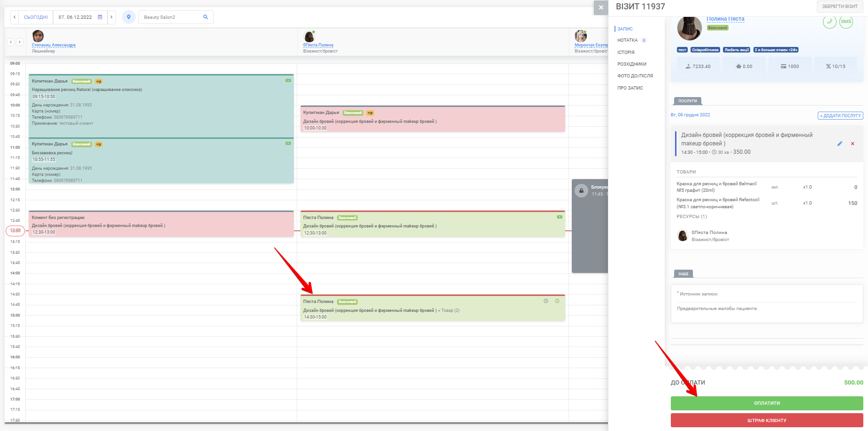
Task: Open the РОЗХІДНИКИ tab
Action: pos(632,64)
